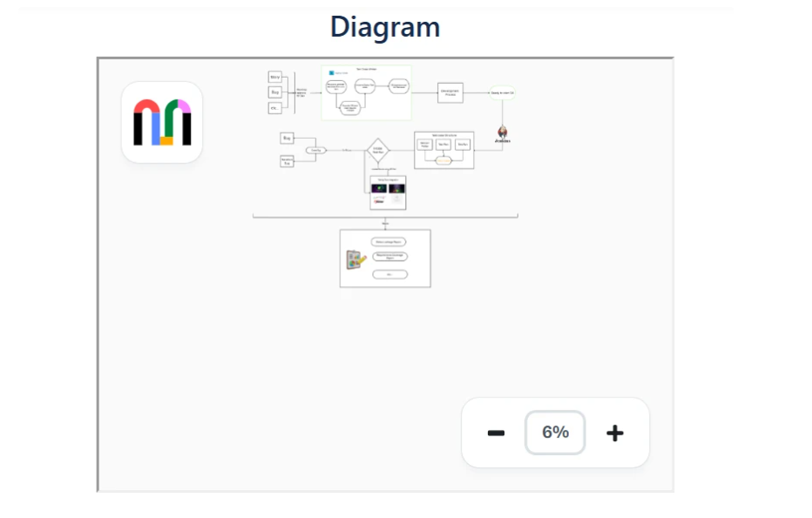
Task: Click the clipboard report icon in the bottom box
Action: pyautogui.click(x=356, y=260)
